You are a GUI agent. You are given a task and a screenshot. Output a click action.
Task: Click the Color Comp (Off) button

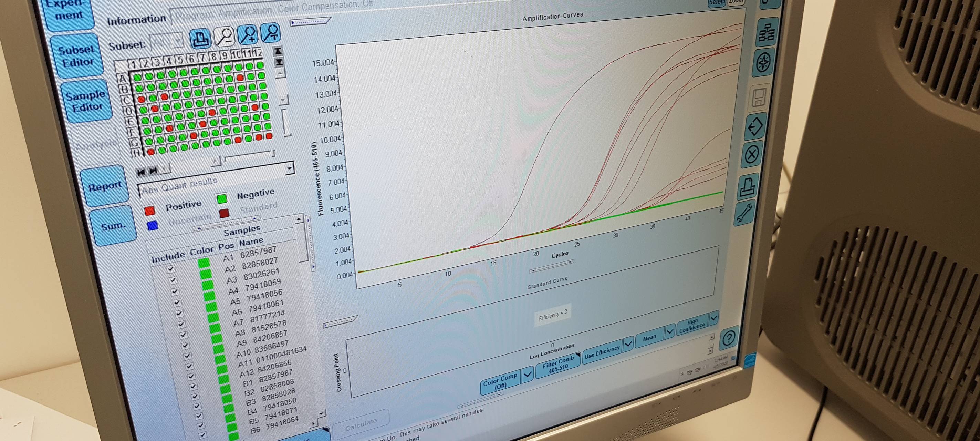[501, 381]
